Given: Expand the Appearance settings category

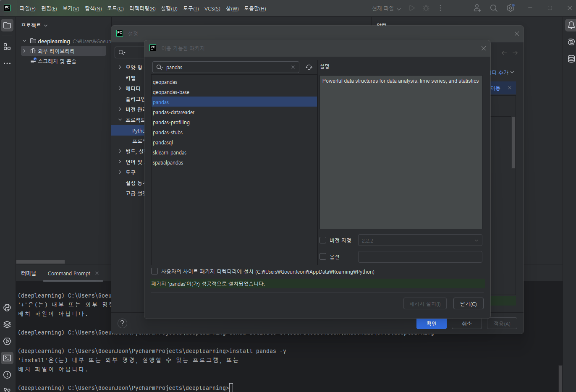Looking at the screenshot, I should click(x=120, y=67).
